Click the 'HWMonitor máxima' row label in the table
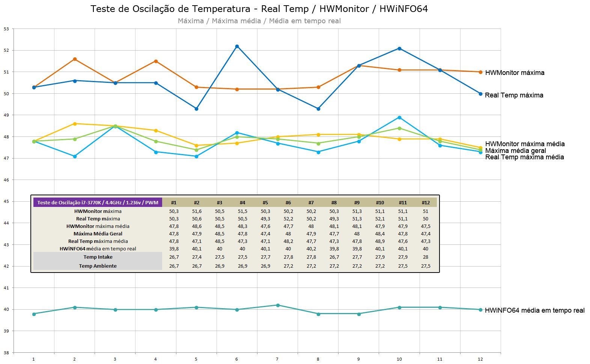Viewport: 590px width, 364px height. pos(98,211)
